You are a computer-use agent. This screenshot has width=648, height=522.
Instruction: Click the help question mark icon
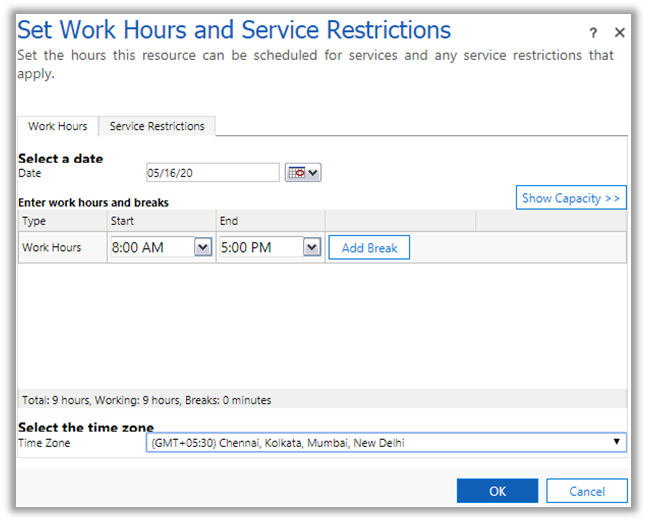593,33
